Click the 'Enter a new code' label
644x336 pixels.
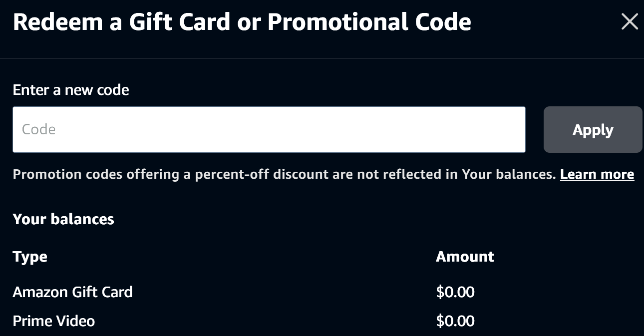(x=71, y=90)
